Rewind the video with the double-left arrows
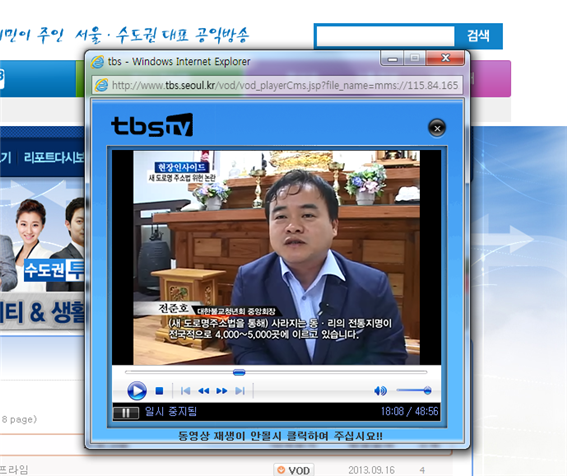 pyautogui.click(x=204, y=391)
